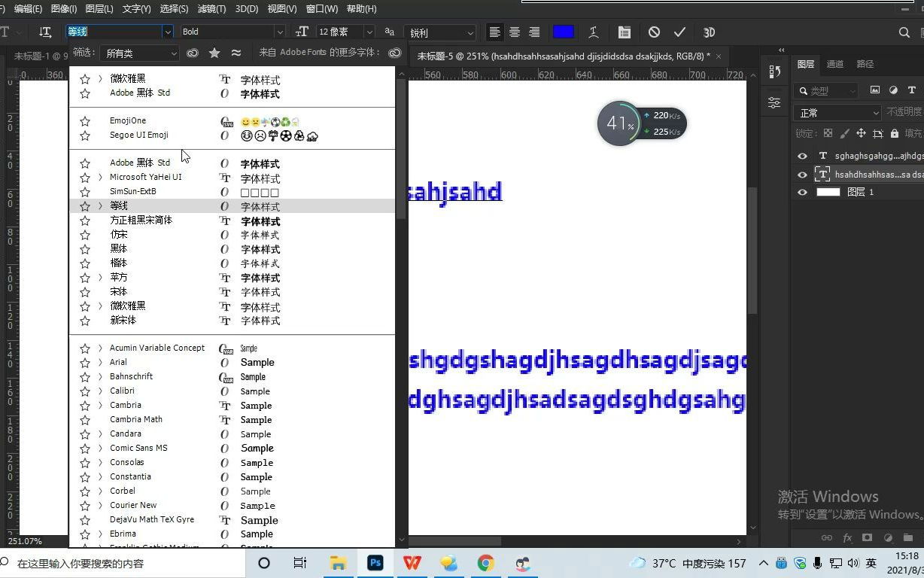Filter for text layers using the T icon
Screen dimensions: 924x578
click(912, 90)
